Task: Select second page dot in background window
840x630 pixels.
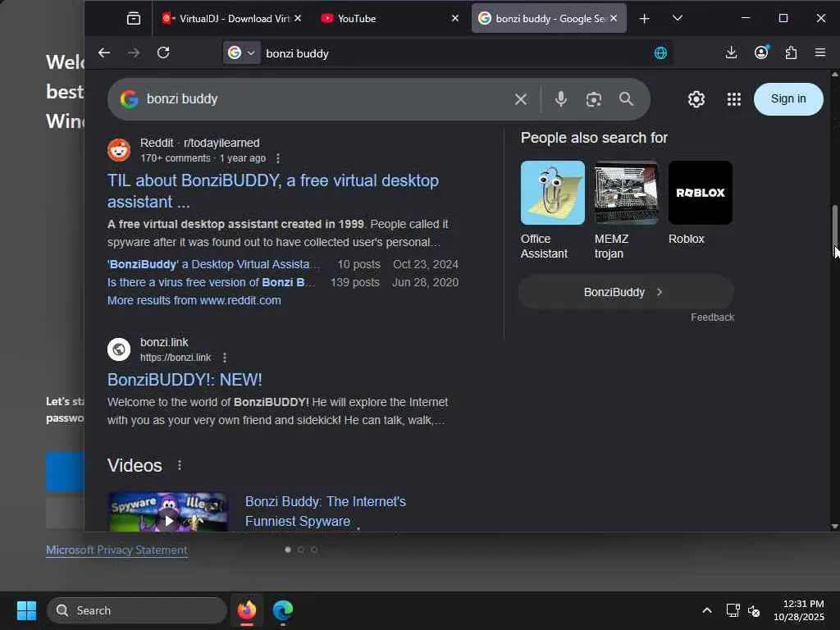Action: (x=301, y=550)
